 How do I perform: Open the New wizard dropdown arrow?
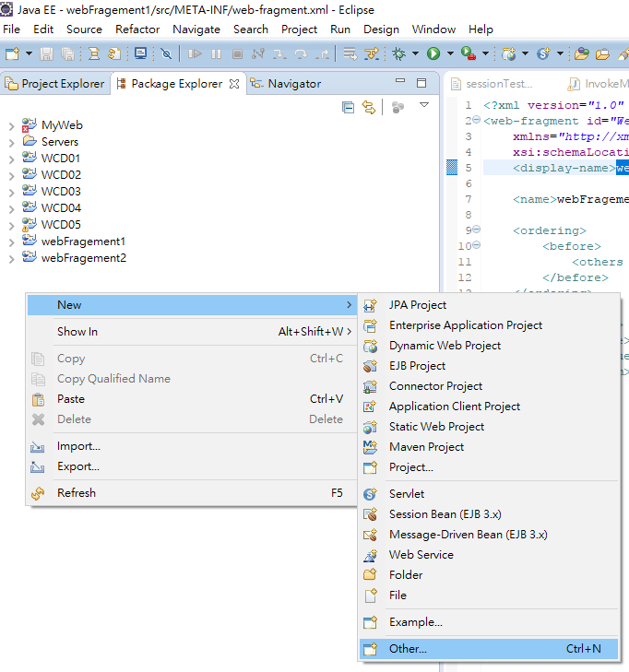click(29, 54)
